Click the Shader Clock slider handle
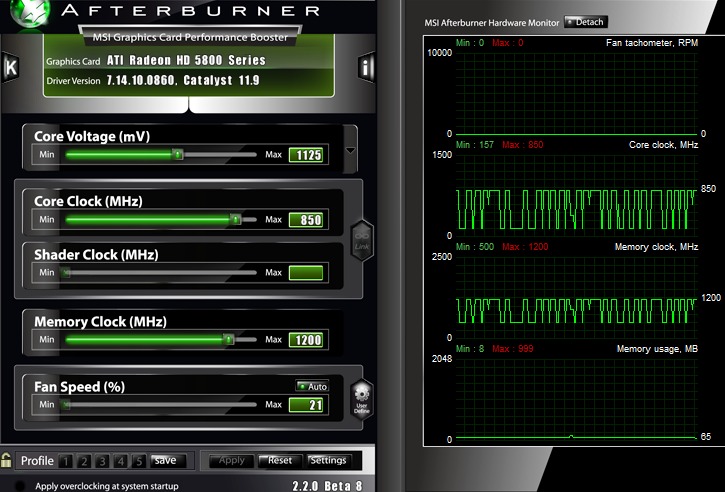Image resolution: width=725 pixels, height=492 pixels. (x=66, y=272)
